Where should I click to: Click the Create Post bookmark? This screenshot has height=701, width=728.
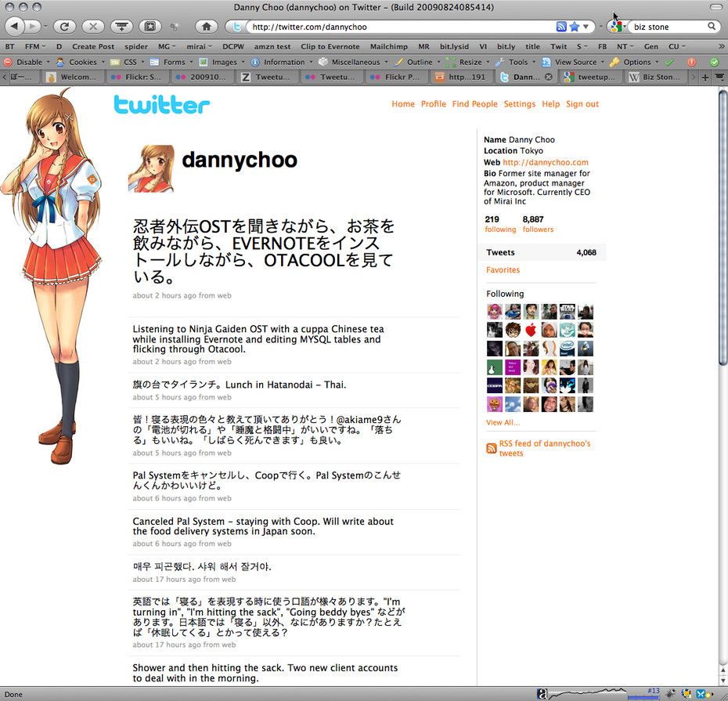93,46
